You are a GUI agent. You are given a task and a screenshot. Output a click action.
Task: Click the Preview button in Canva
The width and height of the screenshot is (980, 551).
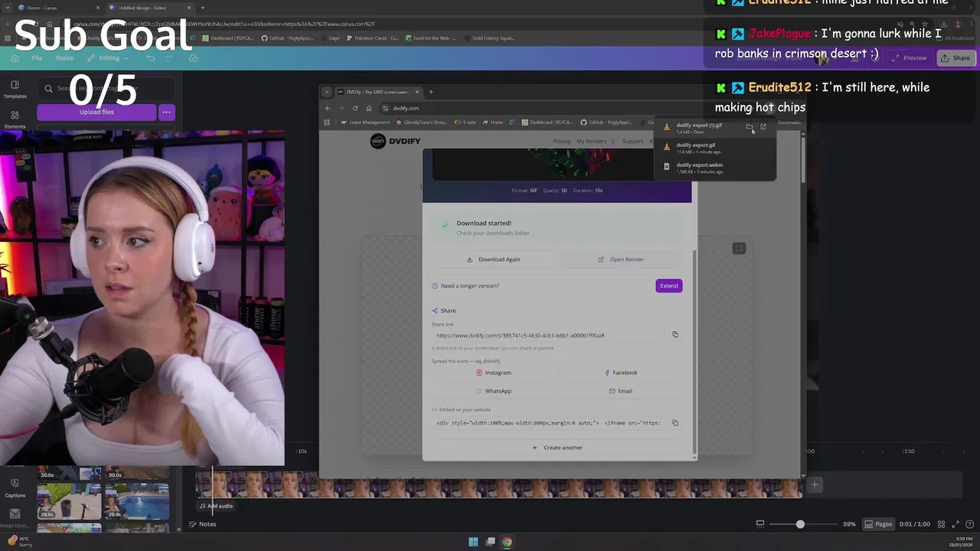909,58
